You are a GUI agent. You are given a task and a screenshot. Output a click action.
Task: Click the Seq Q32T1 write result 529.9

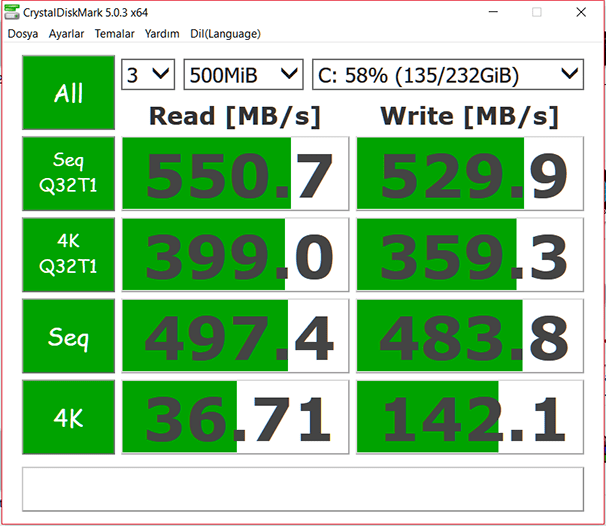click(x=470, y=174)
